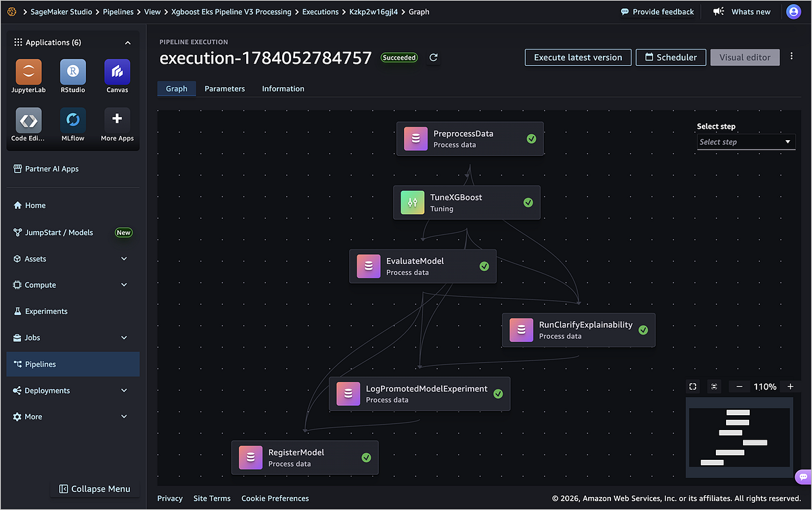Click the TuneXGBoost tuning step icon
Image resolution: width=812 pixels, height=510 pixels.
pyautogui.click(x=412, y=203)
